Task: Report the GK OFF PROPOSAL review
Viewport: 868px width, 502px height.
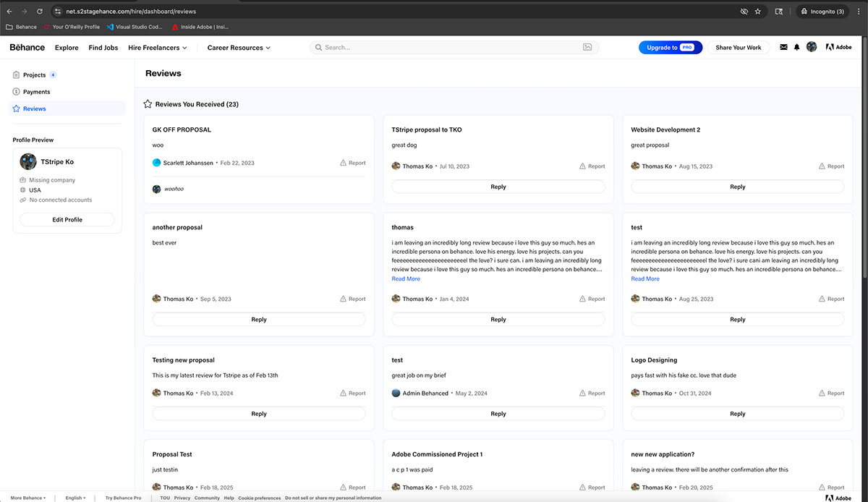Action: [x=353, y=163]
